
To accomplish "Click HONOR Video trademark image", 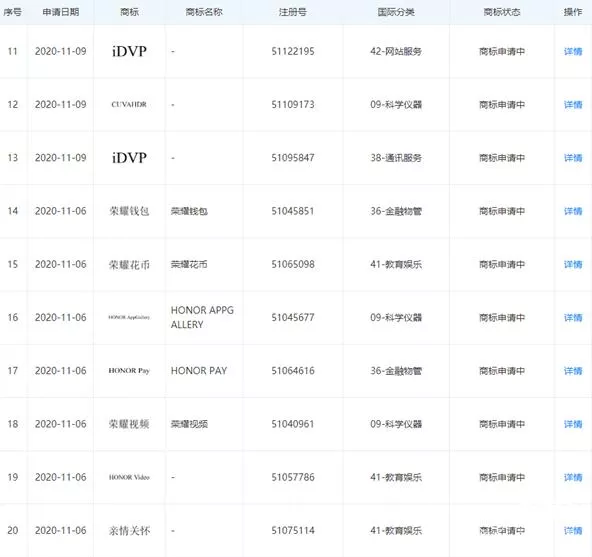I will 129,477.
